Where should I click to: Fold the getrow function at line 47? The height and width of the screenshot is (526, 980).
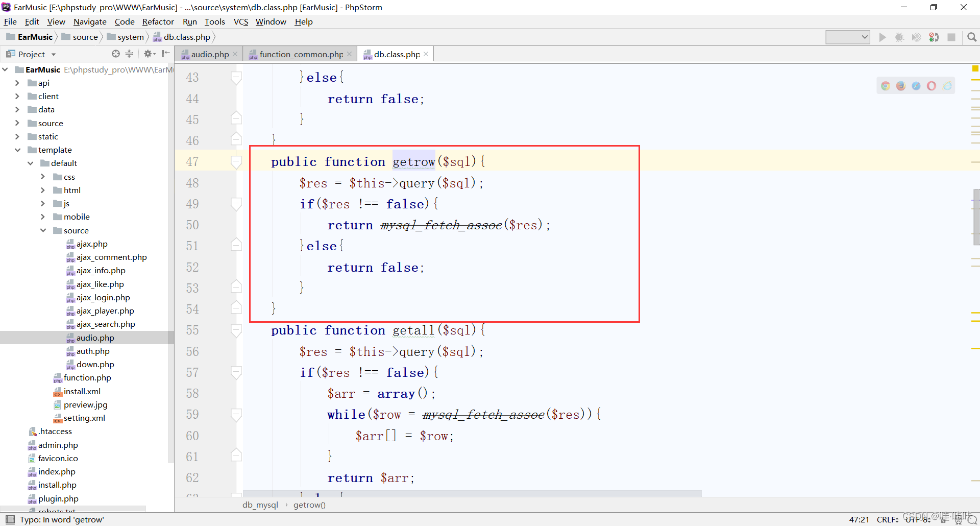point(236,162)
